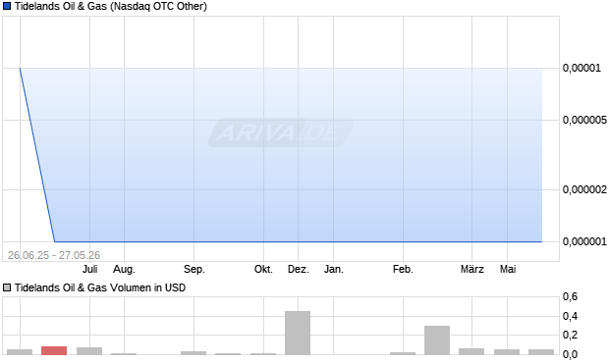Click the blue legend square beside Tidelands Oil & Gas

[x=7, y=6]
